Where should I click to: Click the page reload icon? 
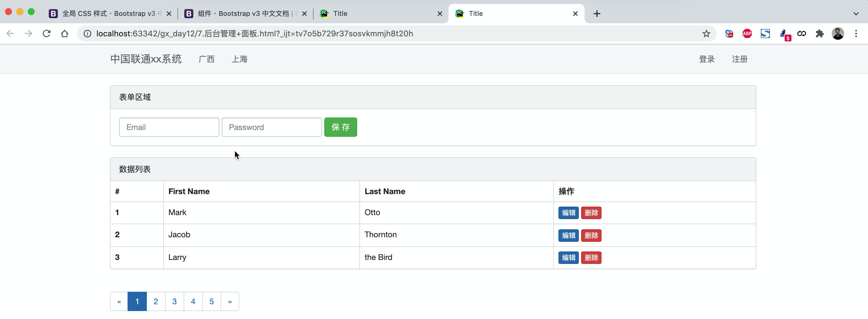(46, 33)
